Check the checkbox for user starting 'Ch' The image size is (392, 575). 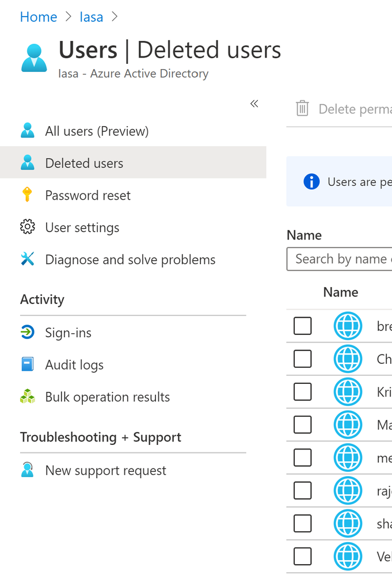303,359
